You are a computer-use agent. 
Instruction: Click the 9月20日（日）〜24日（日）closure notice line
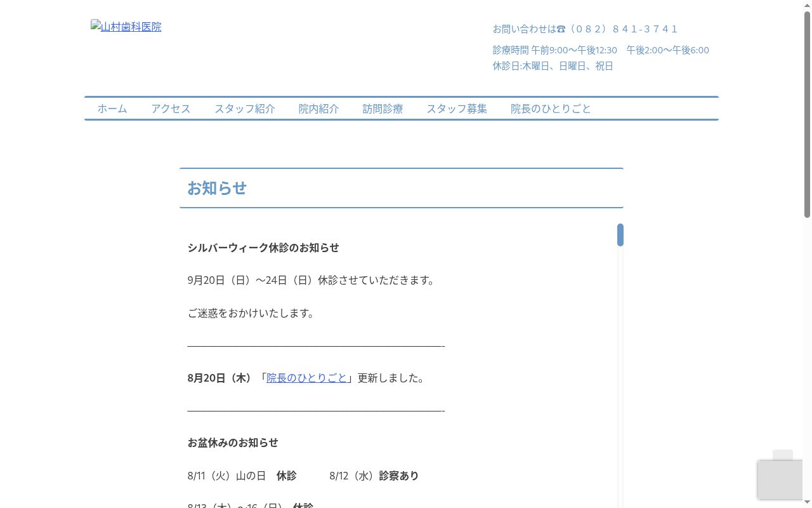(313, 280)
